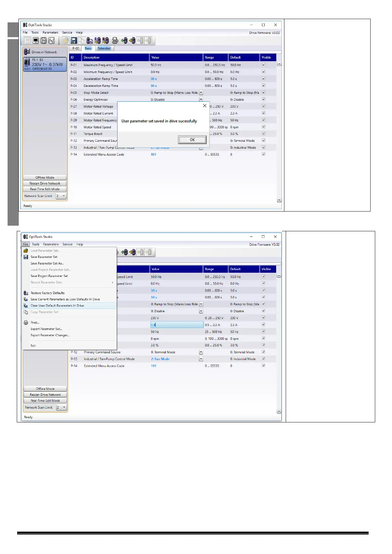Click icon beside Save Current Parameters as User Defaults
Image resolution: width=392 pixels, height=554 pixels.
26,299
